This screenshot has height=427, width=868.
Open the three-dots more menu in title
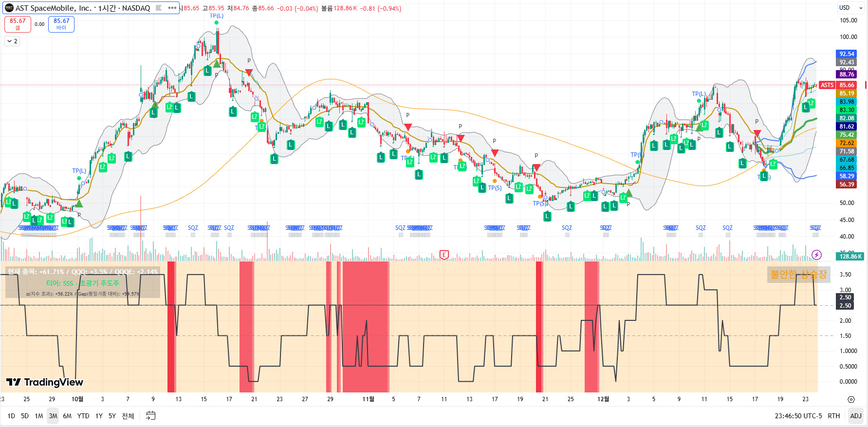pos(172,8)
